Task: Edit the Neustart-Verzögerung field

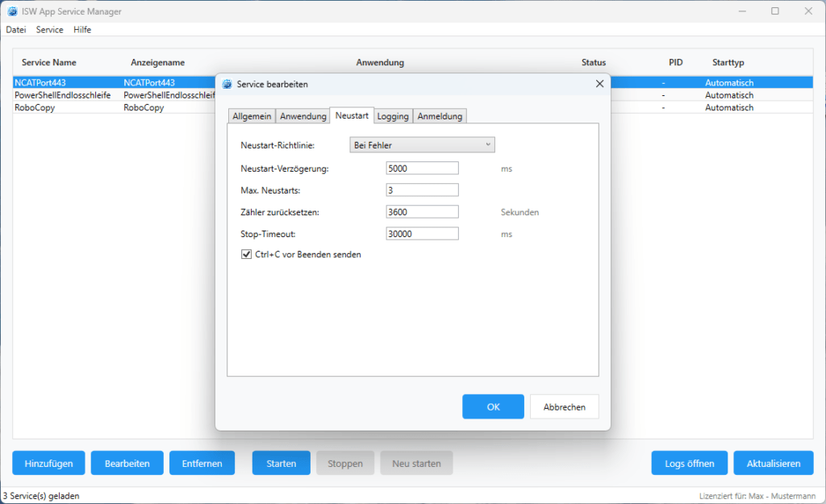Action: tap(422, 168)
